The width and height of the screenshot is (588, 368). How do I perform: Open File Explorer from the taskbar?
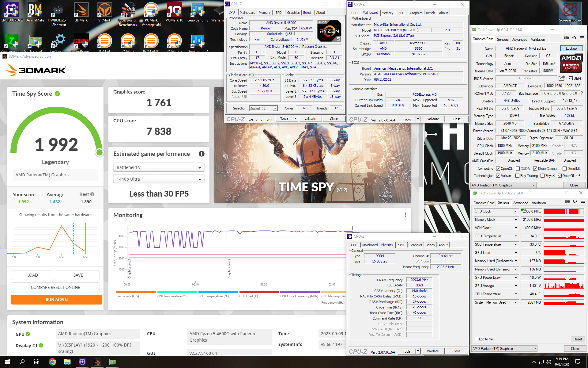pos(67,362)
